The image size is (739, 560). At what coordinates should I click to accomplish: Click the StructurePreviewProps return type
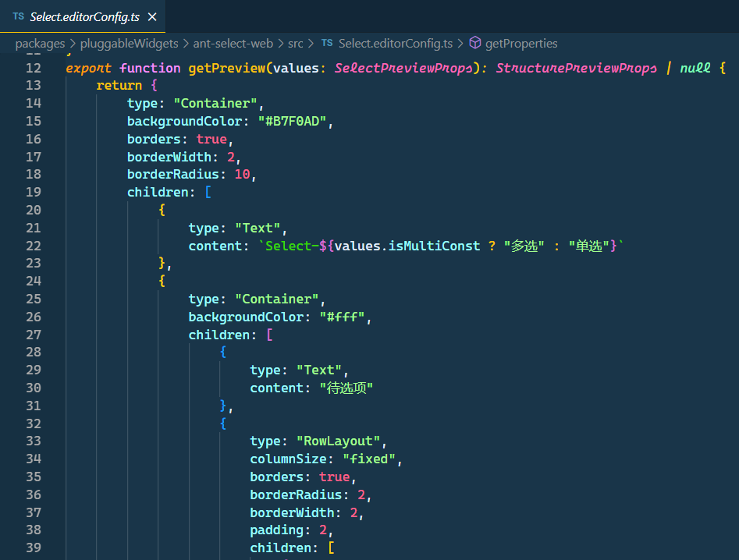coord(576,68)
